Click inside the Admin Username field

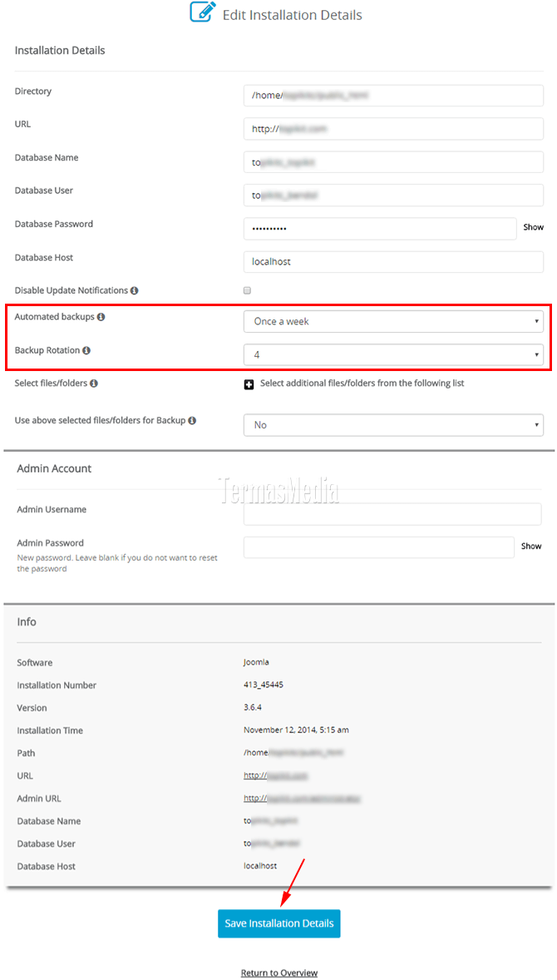click(x=392, y=513)
